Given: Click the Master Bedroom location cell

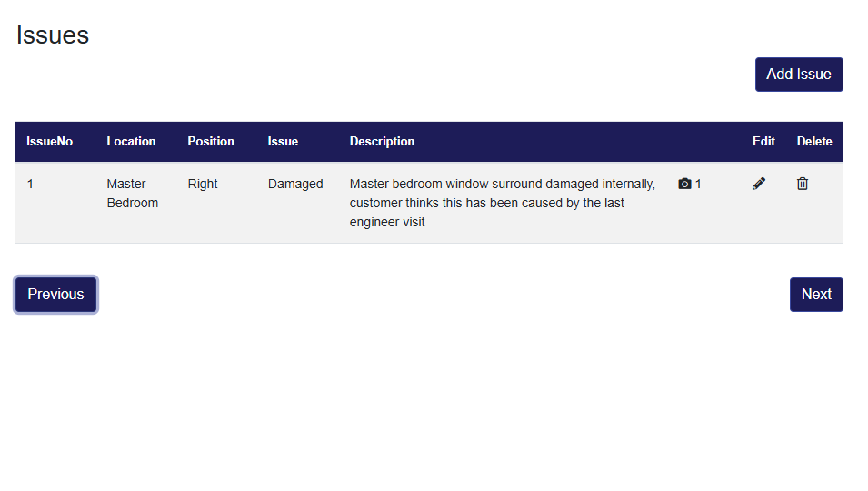Looking at the screenshot, I should tap(132, 194).
